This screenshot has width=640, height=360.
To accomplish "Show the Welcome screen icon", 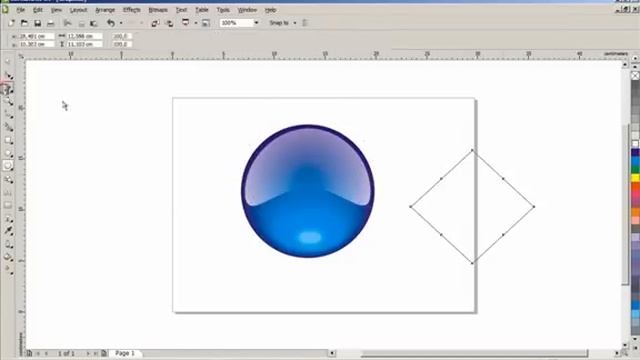I will coord(206,23).
